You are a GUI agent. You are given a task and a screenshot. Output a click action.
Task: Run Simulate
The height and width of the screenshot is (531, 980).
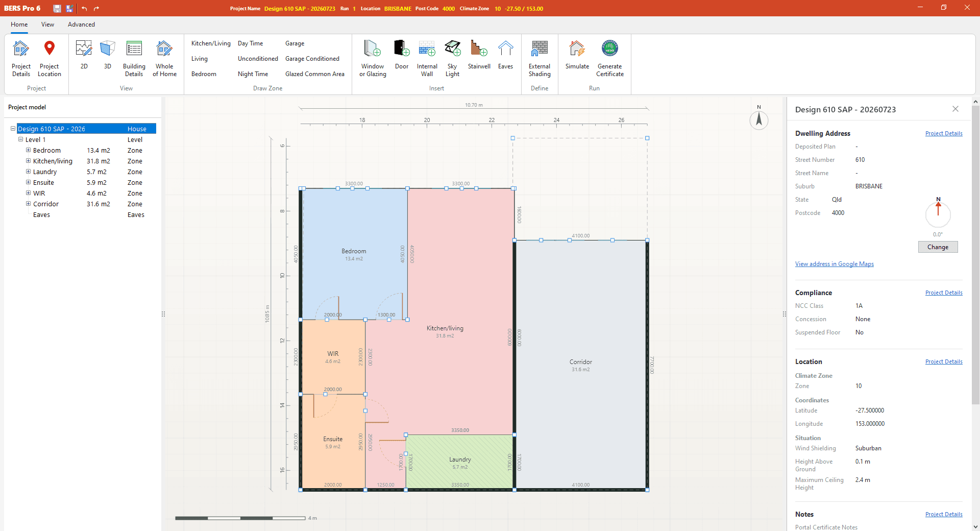pos(577,55)
